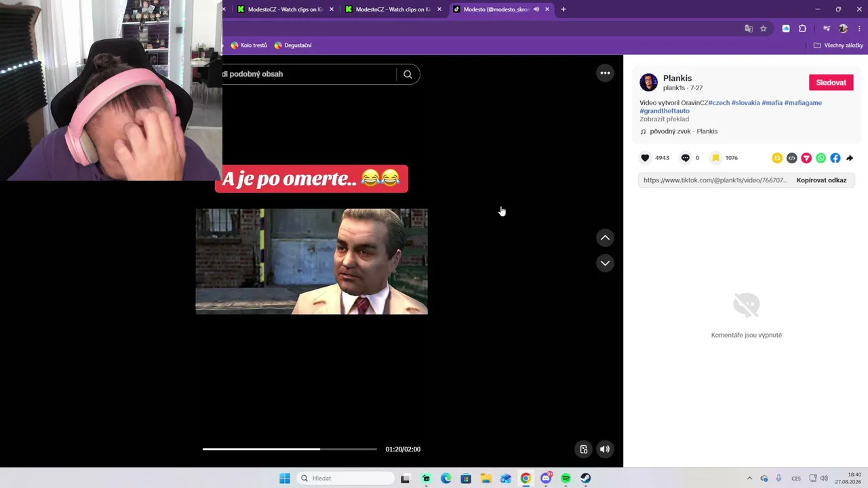Screen dimensions: 868x488
Task: Open Microsoft Store from the taskbar
Action: (466, 479)
